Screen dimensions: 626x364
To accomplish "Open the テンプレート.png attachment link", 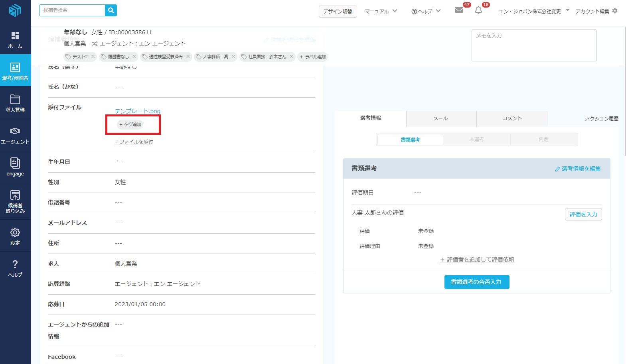I will click(x=138, y=111).
